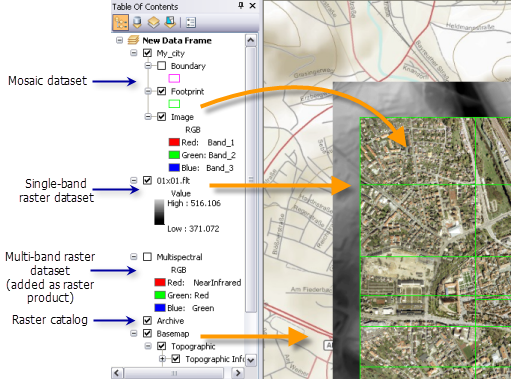Enable the Boundary sublayer checkbox

(161, 66)
